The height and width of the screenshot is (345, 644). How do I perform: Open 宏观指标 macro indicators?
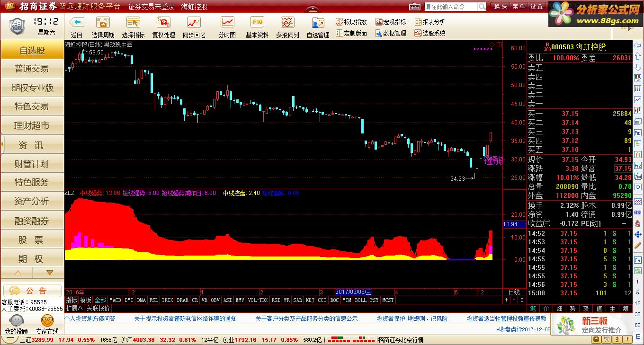click(391, 22)
